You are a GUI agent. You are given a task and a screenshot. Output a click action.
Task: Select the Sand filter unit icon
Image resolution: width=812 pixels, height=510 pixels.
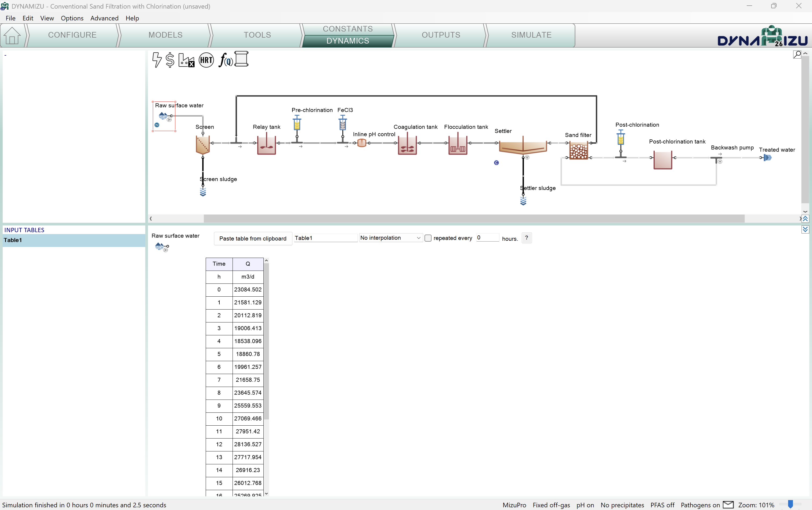[578, 150]
